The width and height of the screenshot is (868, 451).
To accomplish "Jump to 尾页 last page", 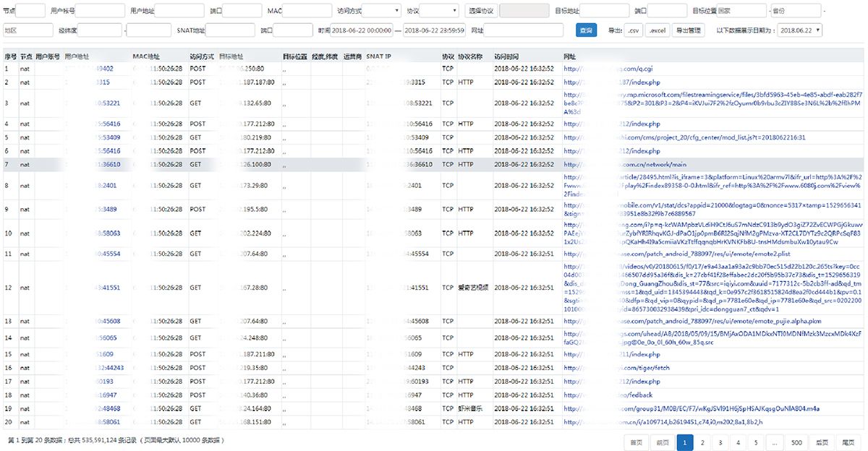I will click(x=847, y=442).
